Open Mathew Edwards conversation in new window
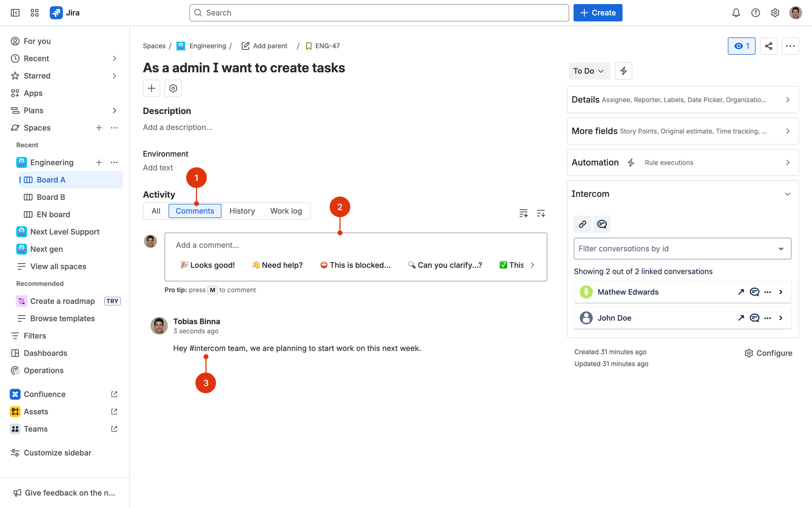The height and width of the screenshot is (508, 812). (x=741, y=292)
